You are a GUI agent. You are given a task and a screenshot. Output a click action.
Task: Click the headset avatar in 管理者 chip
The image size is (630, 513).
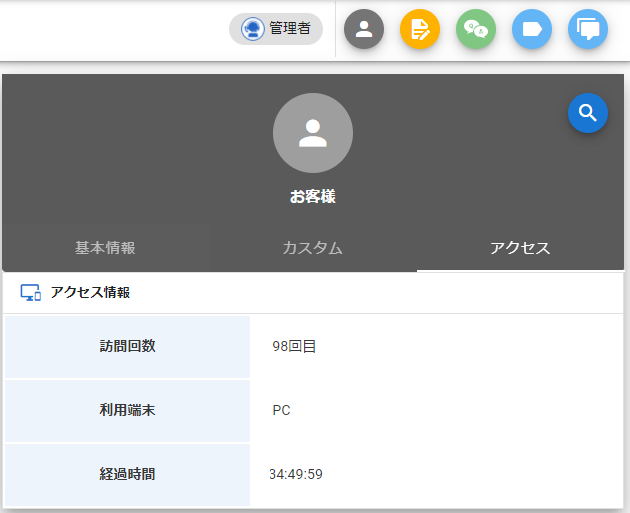252,29
